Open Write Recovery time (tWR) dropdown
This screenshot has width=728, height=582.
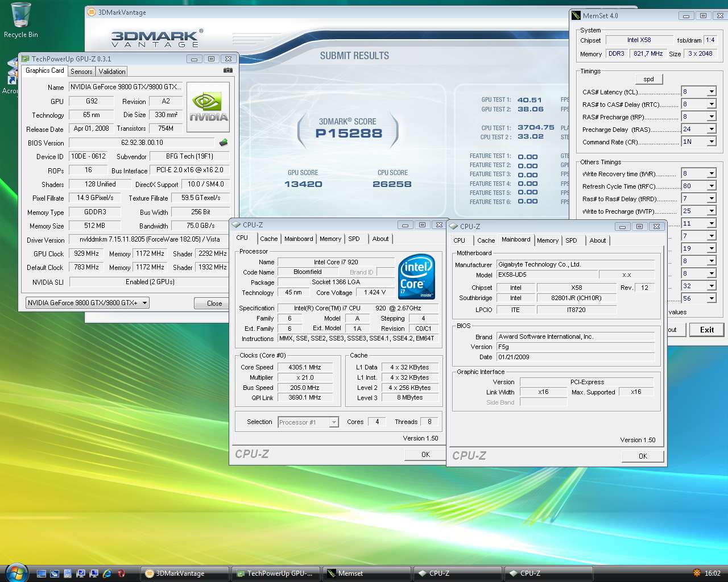[x=712, y=173]
